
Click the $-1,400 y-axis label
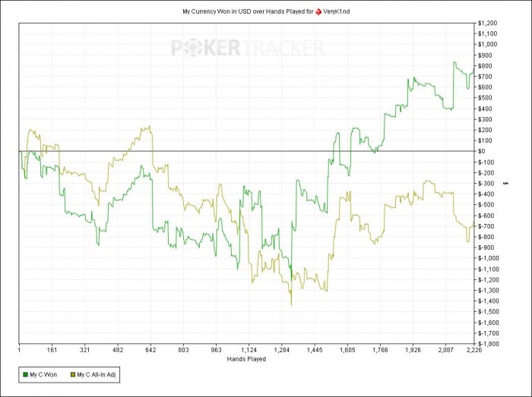pyautogui.click(x=489, y=301)
